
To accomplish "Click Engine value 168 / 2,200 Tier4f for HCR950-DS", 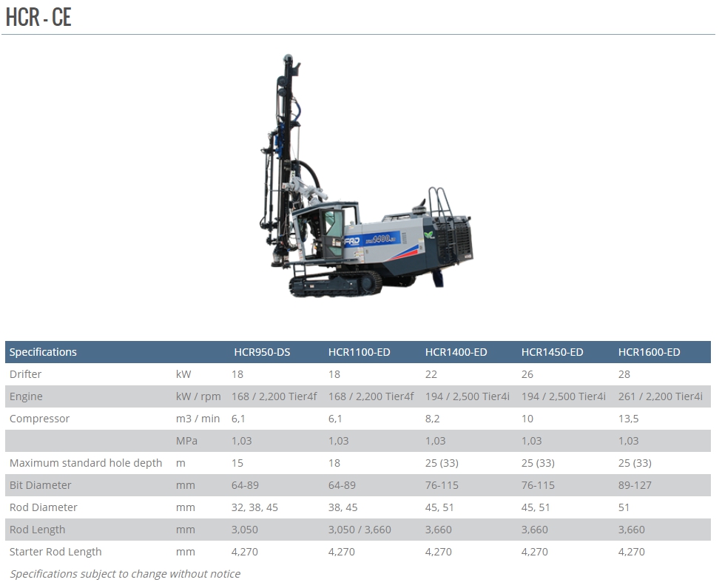I will pos(274,396).
